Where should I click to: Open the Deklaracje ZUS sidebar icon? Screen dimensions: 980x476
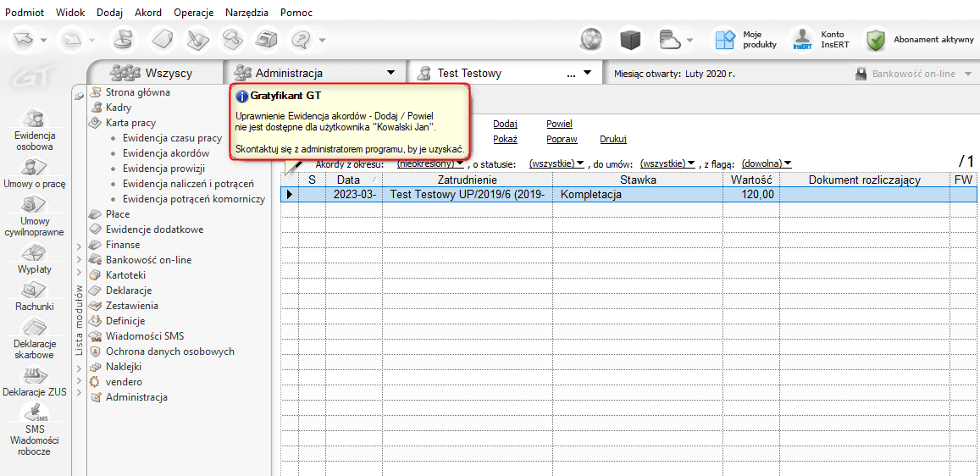(35, 375)
